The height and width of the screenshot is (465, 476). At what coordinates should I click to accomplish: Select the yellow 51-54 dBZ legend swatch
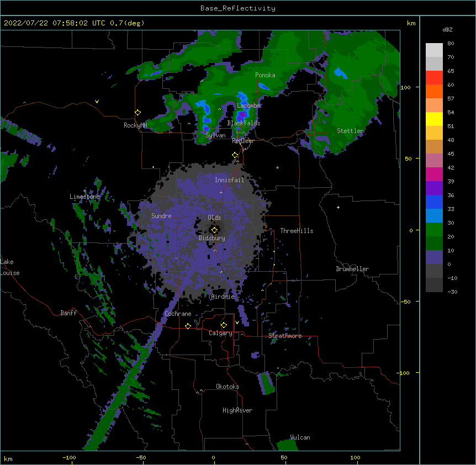click(434, 119)
